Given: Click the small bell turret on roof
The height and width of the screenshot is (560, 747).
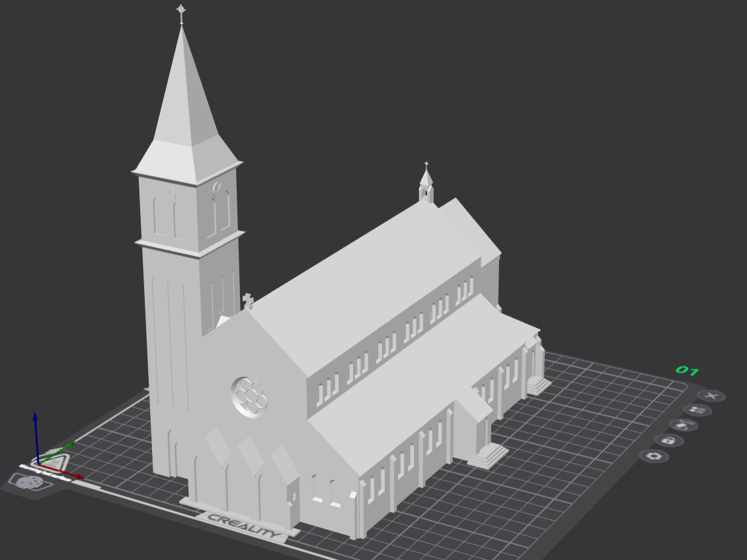Looking at the screenshot, I should tap(426, 184).
